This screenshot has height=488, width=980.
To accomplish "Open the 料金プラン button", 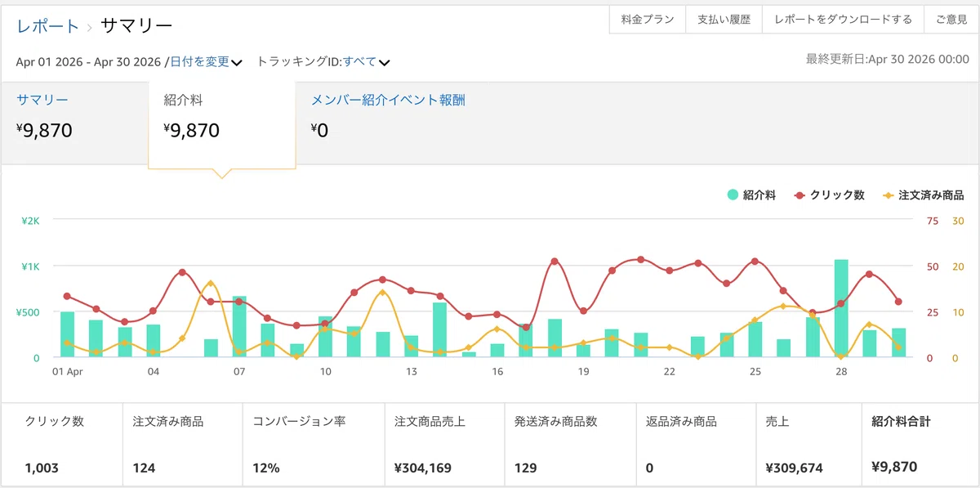I will [648, 20].
